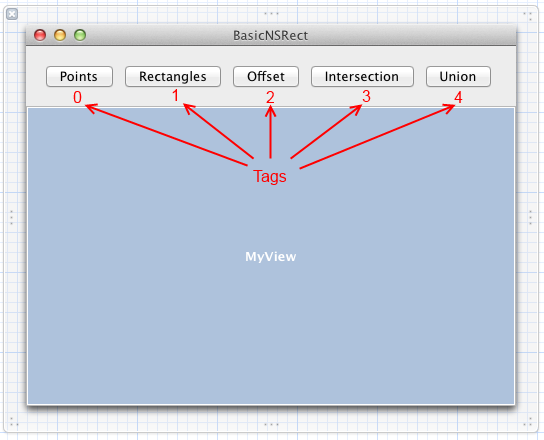
Task: Grab the top-center canvas resize handle dots
Action: [x=271, y=14]
